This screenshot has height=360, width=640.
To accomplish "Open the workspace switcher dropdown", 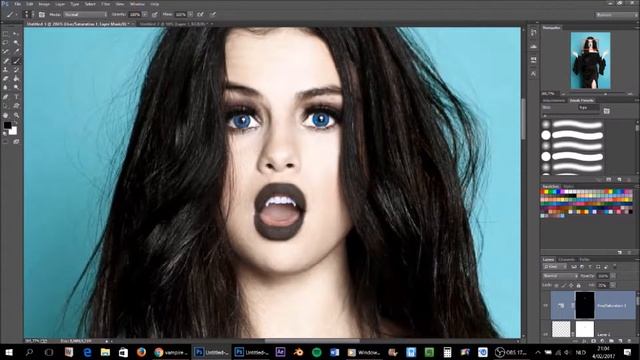I will point(616,15).
